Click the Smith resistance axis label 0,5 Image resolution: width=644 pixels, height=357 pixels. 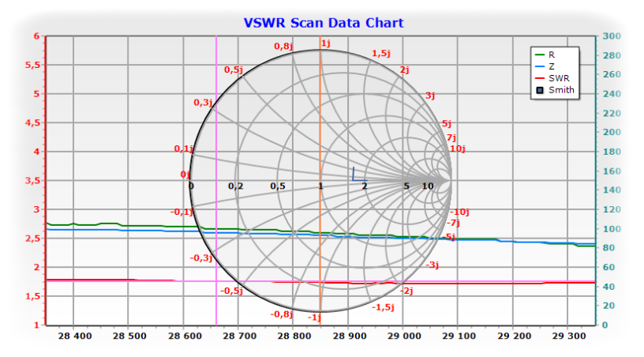click(278, 186)
